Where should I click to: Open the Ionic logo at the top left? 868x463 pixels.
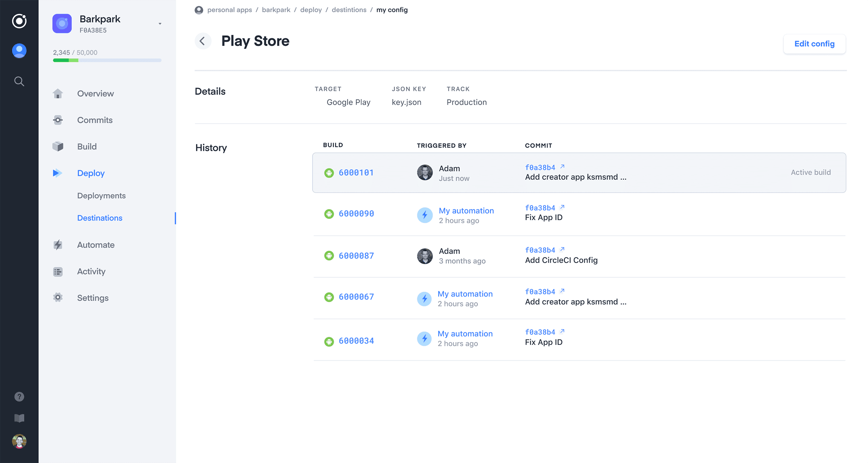click(19, 21)
